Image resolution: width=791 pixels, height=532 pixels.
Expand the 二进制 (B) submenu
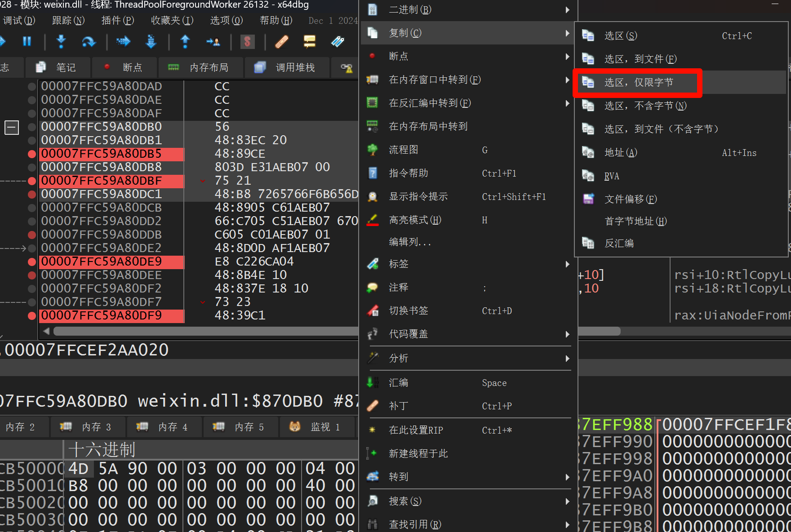pyautogui.click(x=469, y=9)
